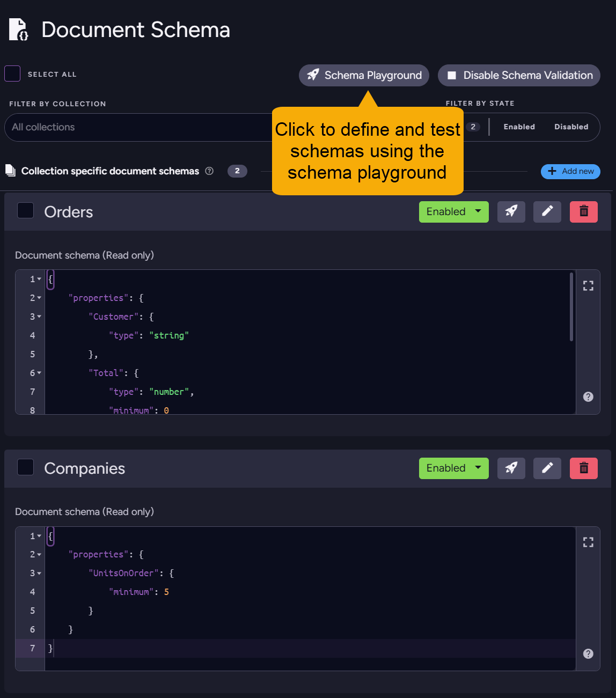Click Disable Schema Validation
This screenshot has width=616, height=698.
click(x=518, y=75)
